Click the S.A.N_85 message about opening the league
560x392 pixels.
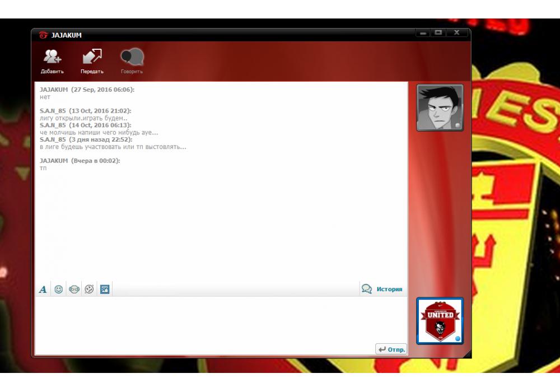coord(84,118)
